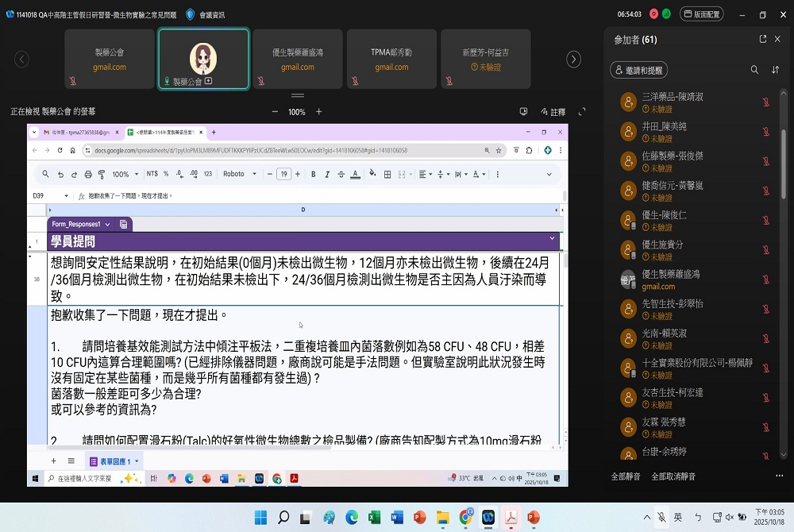This screenshot has width=794, height=532.
Task: Select the TPMA鄭秀勤 video thumbnail
Action: 391,59
